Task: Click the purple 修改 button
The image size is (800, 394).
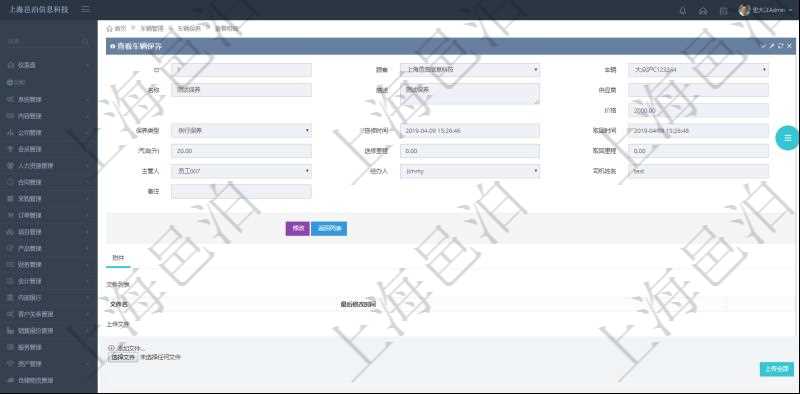Action: pos(297,229)
